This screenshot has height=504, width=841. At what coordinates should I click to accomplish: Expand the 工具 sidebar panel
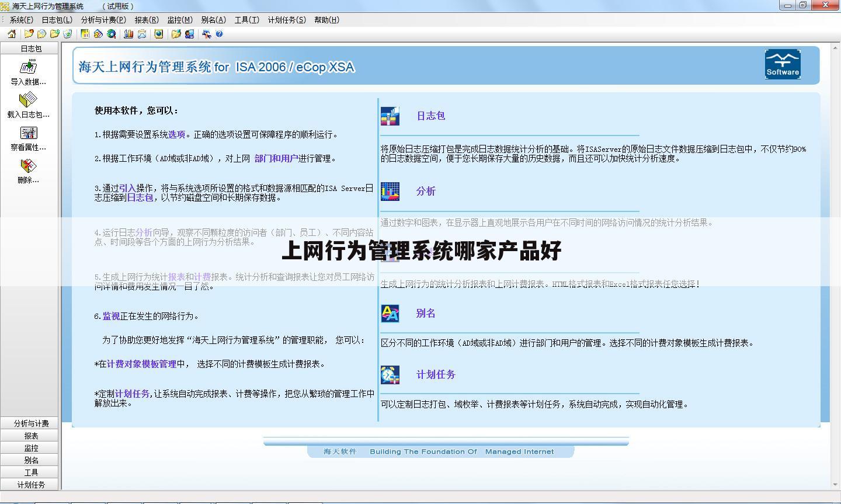coord(30,472)
